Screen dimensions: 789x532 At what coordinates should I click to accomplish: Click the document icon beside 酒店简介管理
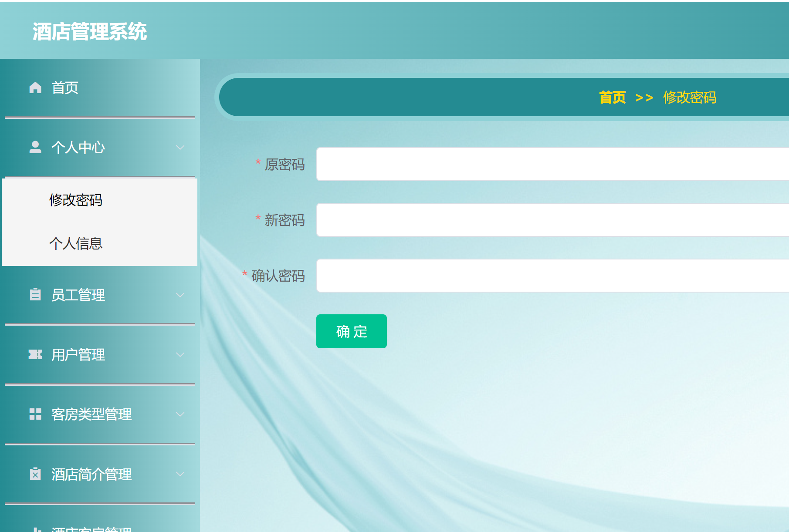[35, 474]
